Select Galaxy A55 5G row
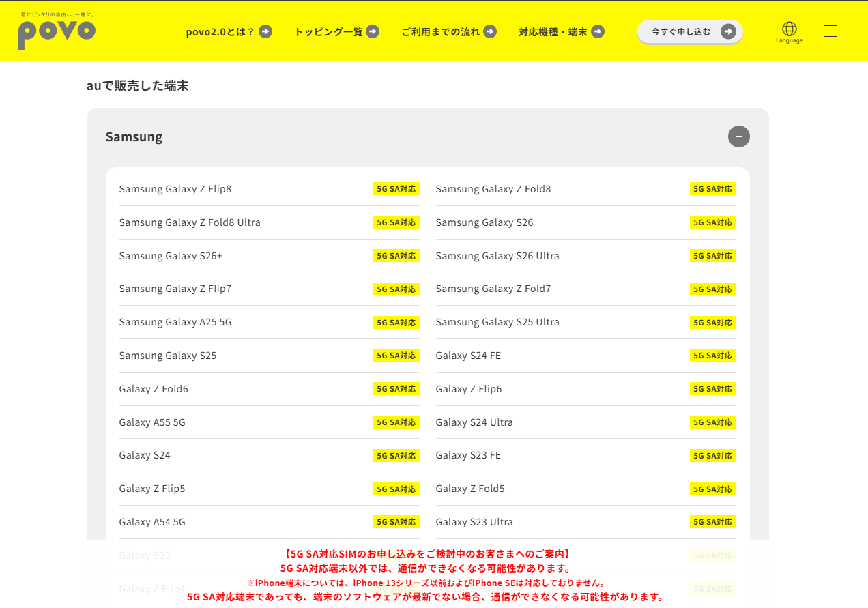This screenshot has width=868, height=608. click(x=270, y=422)
